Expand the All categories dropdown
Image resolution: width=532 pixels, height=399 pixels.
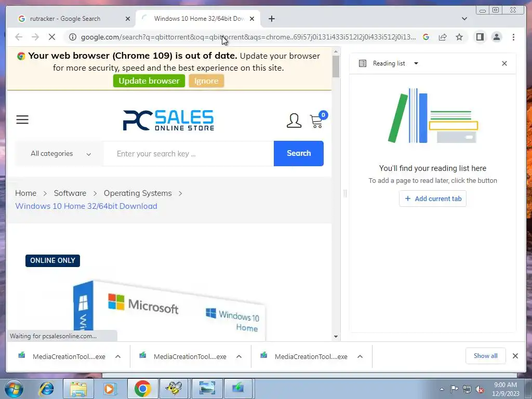[60, 153]
